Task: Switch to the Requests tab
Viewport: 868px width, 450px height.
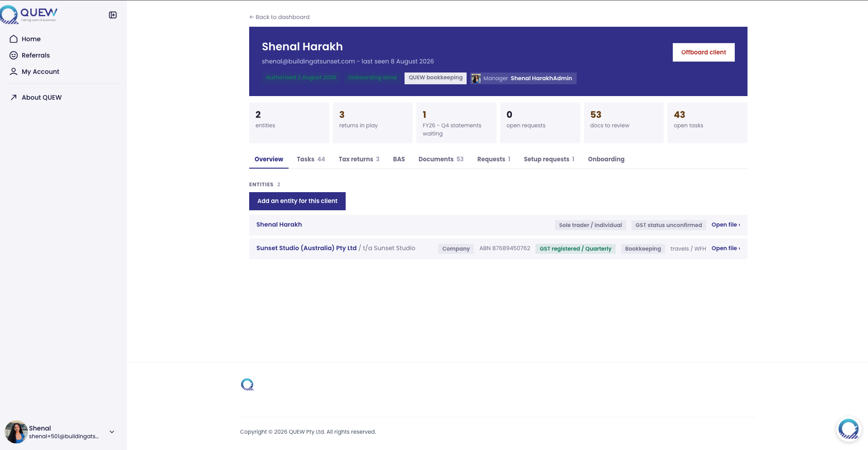Action: point(494,160)
